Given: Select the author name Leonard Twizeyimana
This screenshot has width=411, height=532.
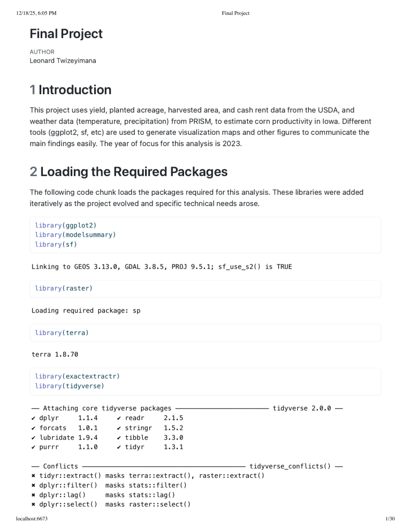Looking at the screenshot, I should click(63, 60).
